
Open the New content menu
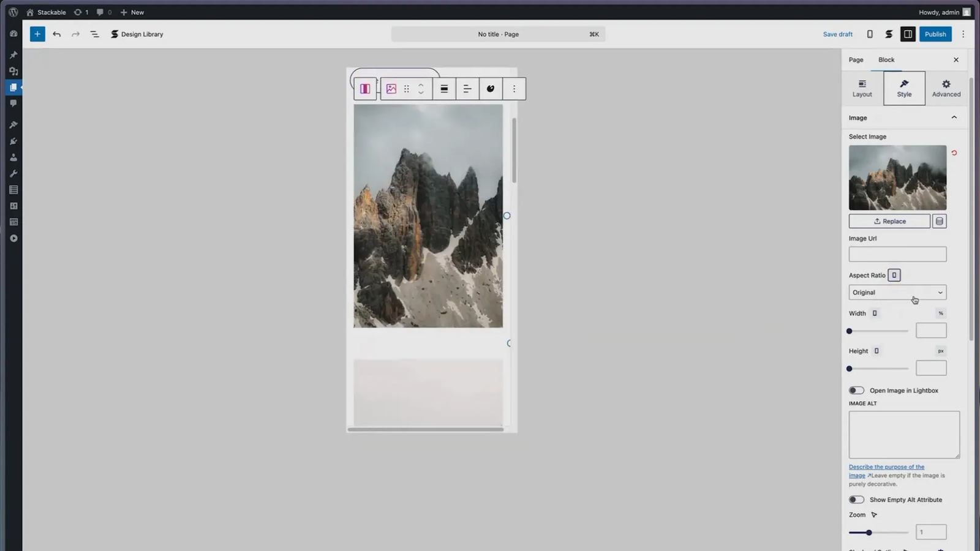(x=132, y=12)
